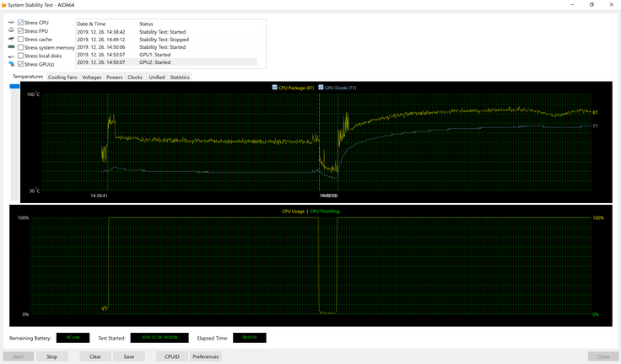Image resolution: width=621 pixels, height=364 pixels.
Task: Uncheck the Stress GPU(s) checkbox
Action: click(x=20, y=64)
